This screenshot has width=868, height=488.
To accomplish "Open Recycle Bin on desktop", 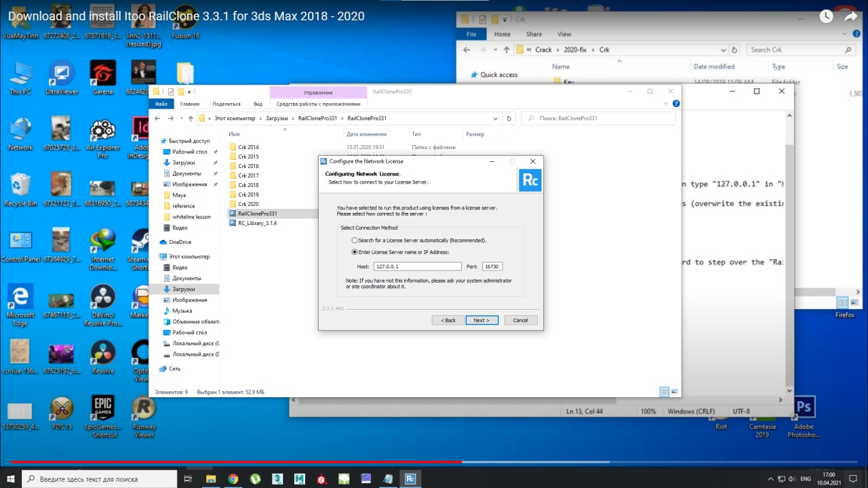I will pyautogui.click(x=20, y=190).
